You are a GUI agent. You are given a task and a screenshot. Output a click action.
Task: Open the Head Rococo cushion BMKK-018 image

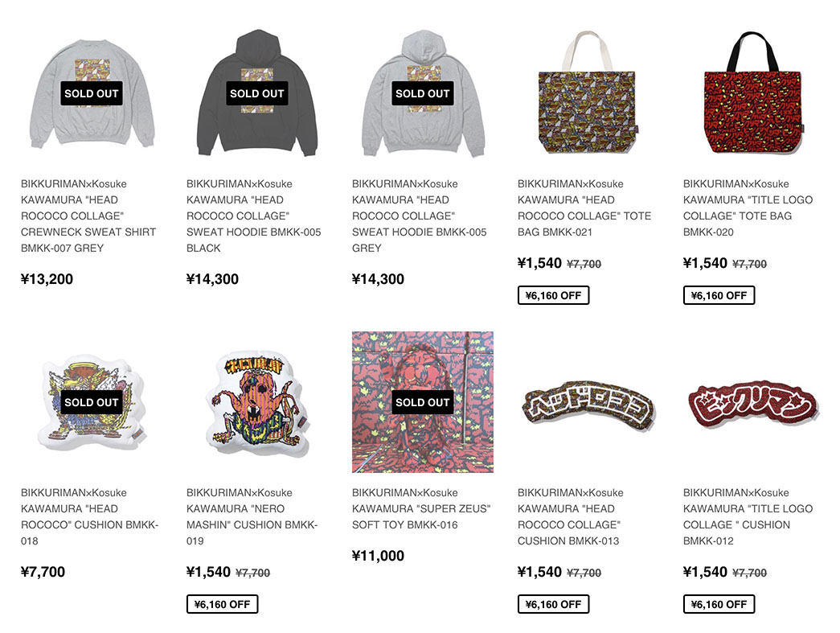click(x=92, y=402)
